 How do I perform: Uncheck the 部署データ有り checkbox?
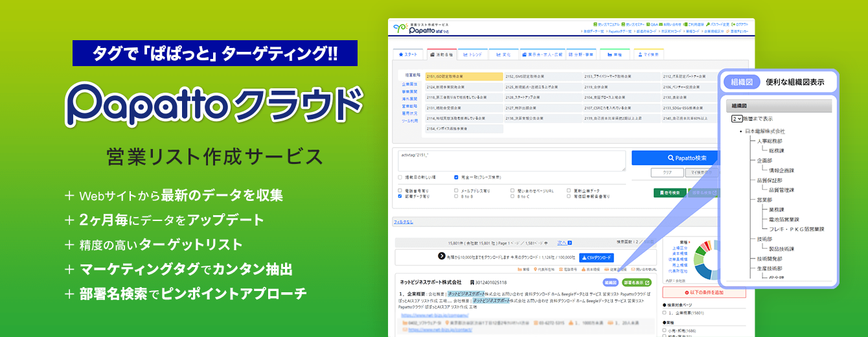click(400, 196)
